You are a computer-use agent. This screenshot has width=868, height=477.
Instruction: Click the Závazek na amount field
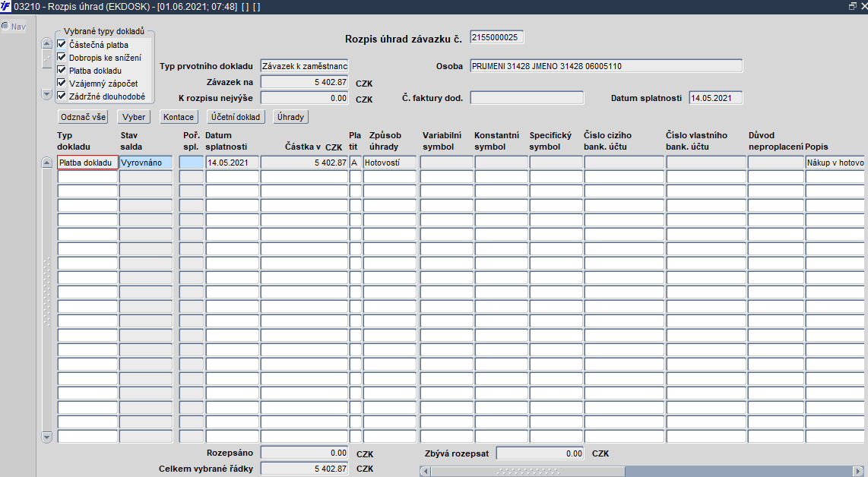click(305, 82)
